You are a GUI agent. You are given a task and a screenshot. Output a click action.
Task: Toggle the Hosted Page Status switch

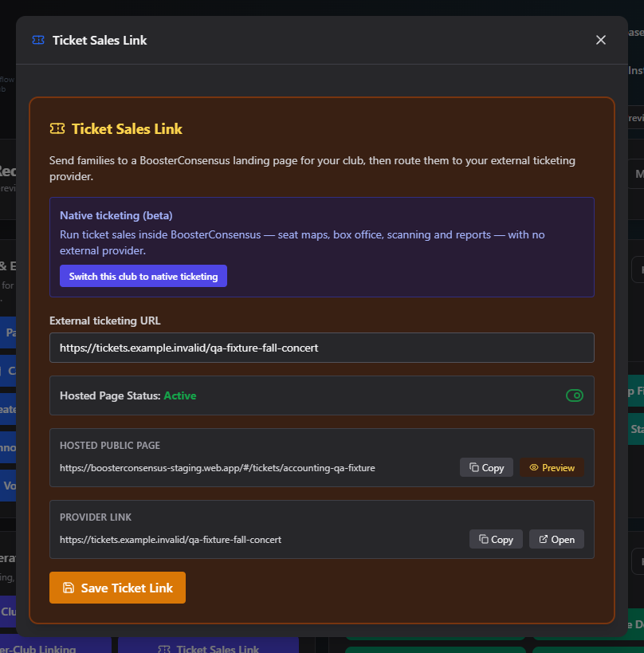click(575, 395)
